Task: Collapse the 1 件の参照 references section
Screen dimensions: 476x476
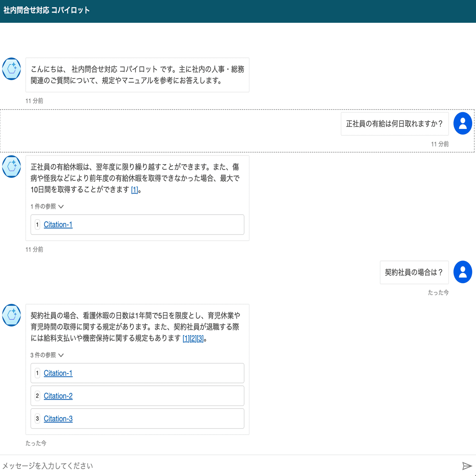Action: [x=47, y=206]
